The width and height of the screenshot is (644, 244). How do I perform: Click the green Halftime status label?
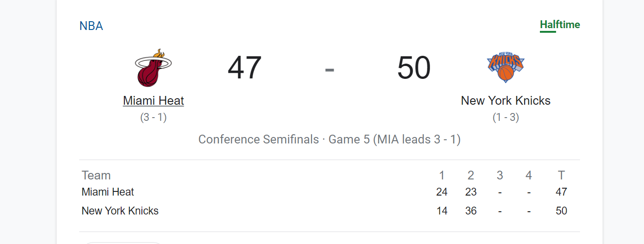(x=560, y=24)
